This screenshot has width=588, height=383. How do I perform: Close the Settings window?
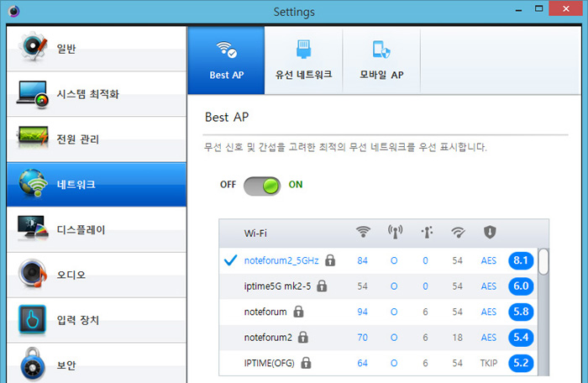pos(566,8)
